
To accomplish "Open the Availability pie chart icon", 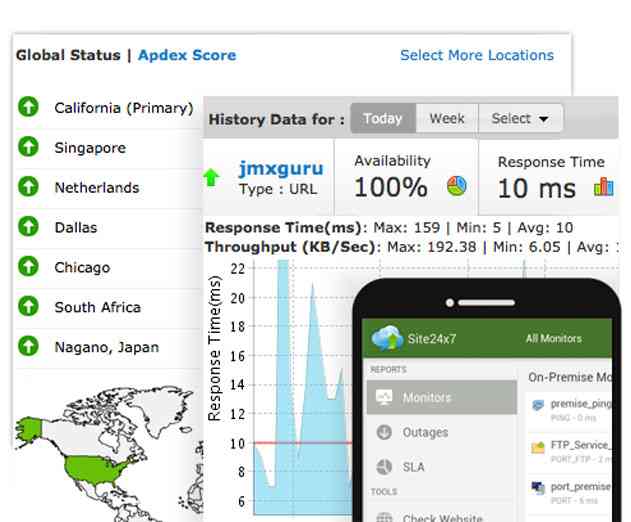I will click(457, 186).
